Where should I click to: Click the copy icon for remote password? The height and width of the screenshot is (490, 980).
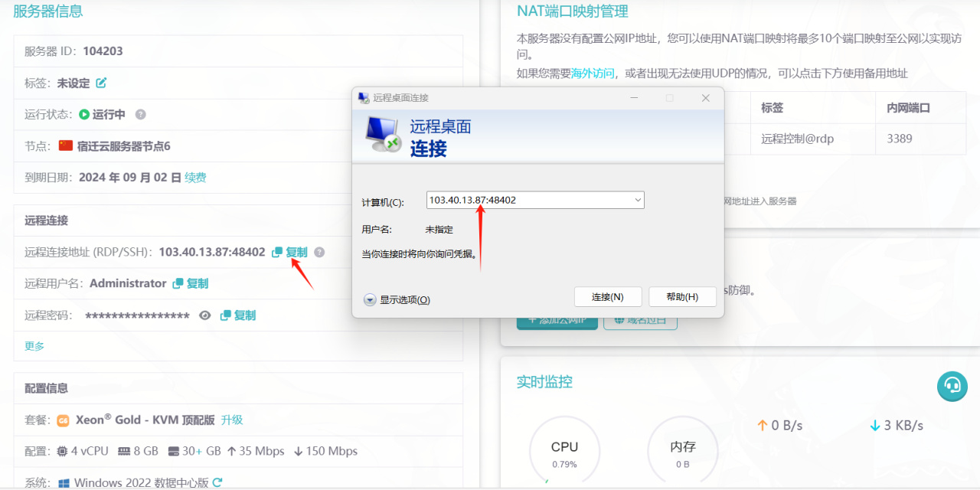(x=225, y=315)
